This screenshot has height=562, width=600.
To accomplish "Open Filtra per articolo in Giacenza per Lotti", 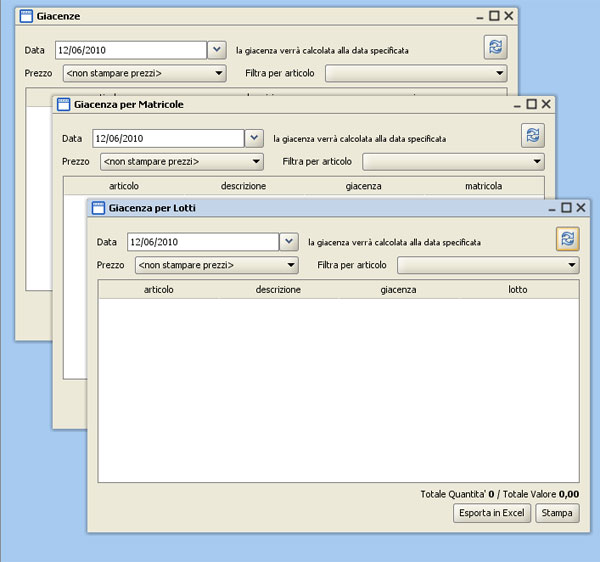I will 572,265.
